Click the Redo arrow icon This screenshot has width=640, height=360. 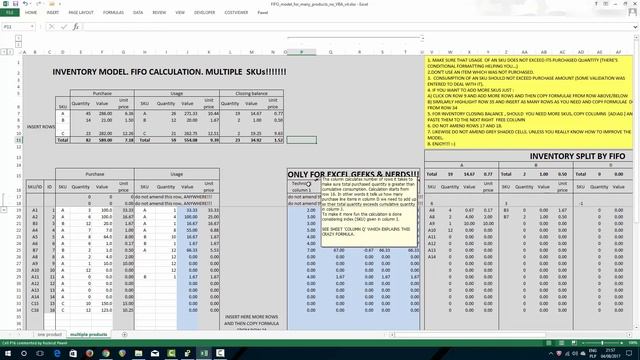(39, 4)
